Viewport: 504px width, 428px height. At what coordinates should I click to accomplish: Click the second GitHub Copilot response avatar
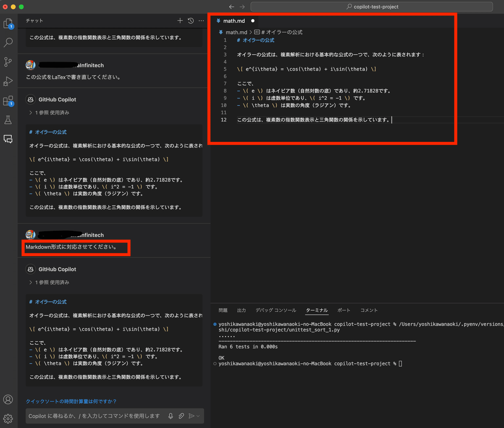(x=30, y=269)
